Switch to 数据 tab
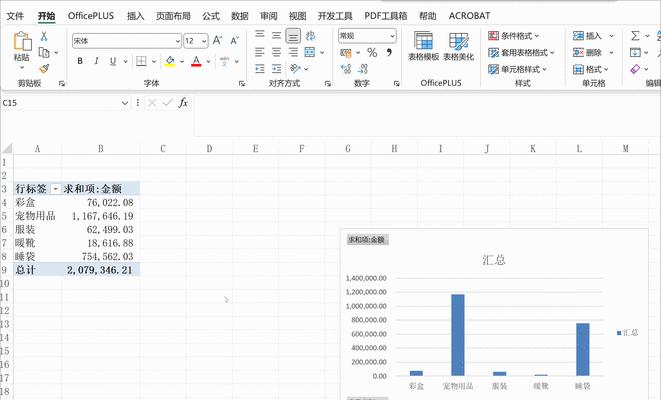 click(239, 16)
